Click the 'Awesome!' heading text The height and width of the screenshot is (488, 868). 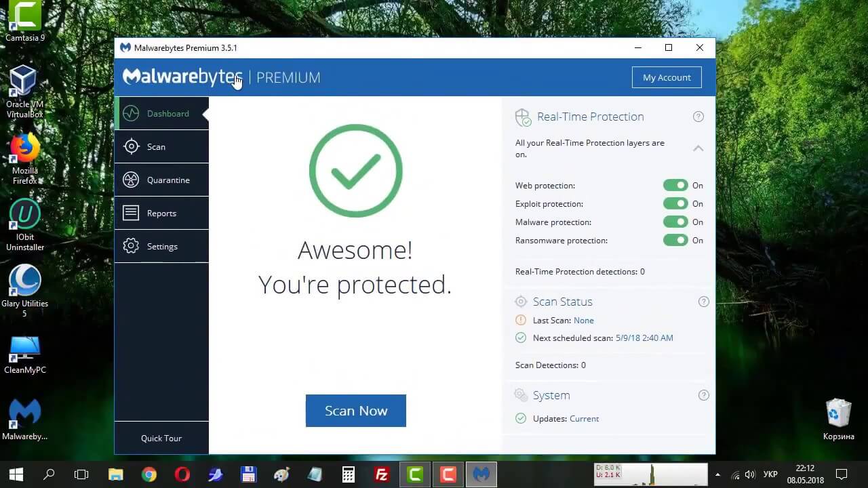pyautogui.click(x=355, y=250)
